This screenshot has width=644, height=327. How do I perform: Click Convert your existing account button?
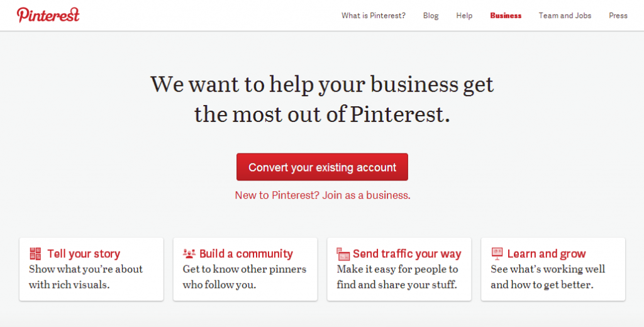pyautogui.click(x=322, y=167)
